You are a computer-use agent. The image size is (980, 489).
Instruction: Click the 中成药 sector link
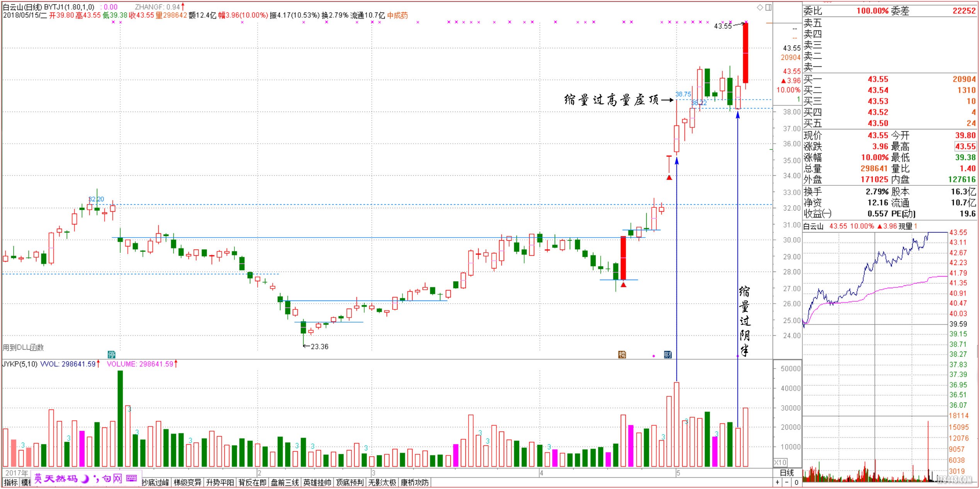tap(397, 15)
